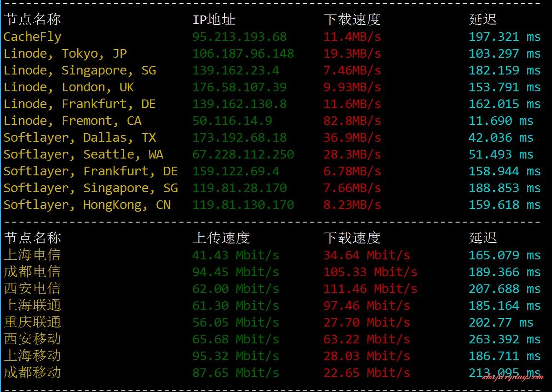Select the 95.32 Mbit/s upload speed
Screen dimensions: 552x392
coord(235,356)
